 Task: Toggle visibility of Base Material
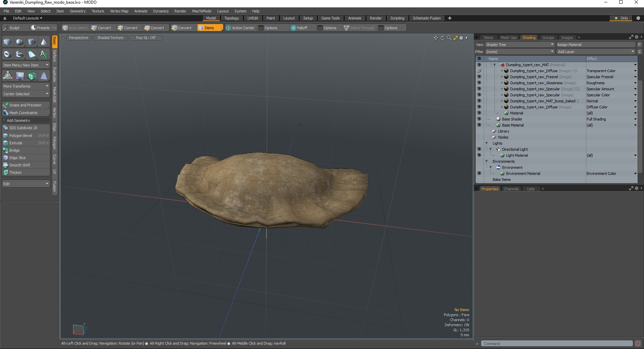click(479, 125)
